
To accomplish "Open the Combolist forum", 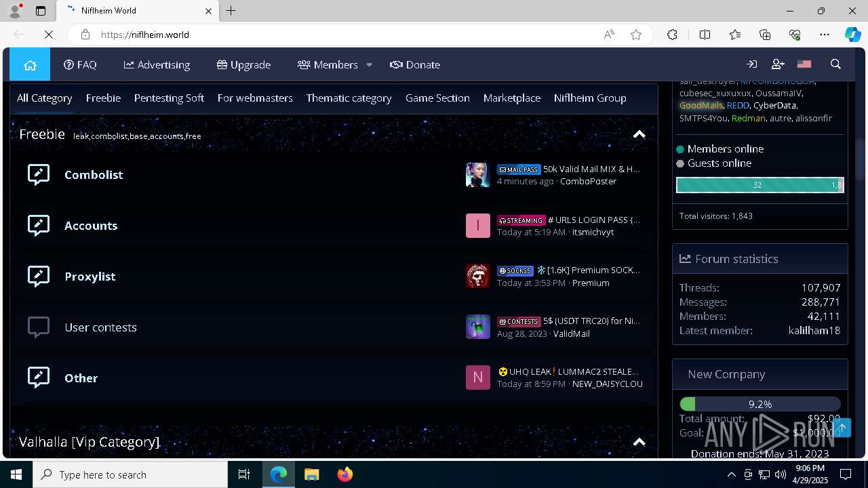I will [x=94, y=175].
